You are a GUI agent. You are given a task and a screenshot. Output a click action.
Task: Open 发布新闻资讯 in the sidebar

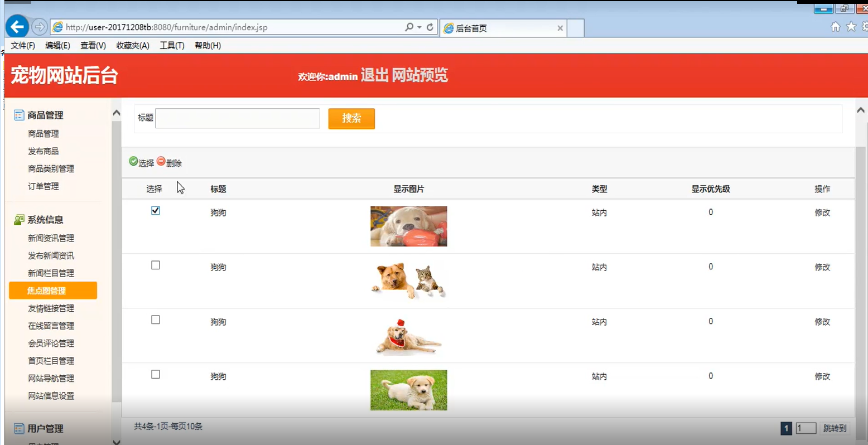coord(51,256)
